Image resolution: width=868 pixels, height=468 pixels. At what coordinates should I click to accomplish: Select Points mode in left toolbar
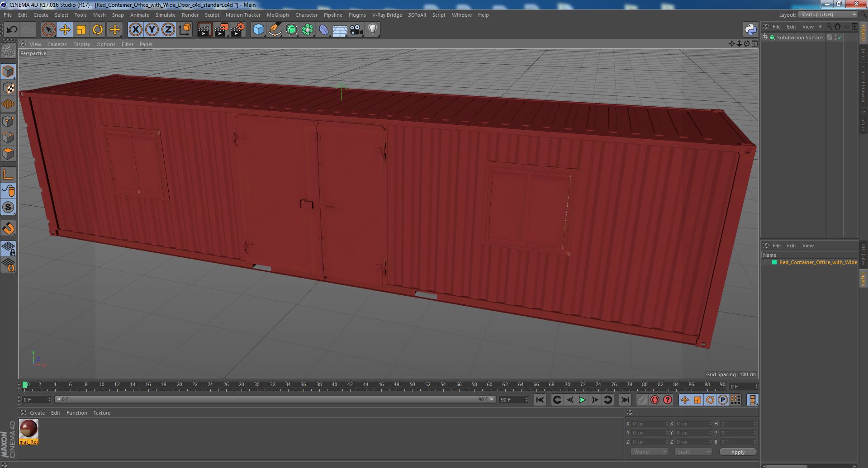pos(8,121)
